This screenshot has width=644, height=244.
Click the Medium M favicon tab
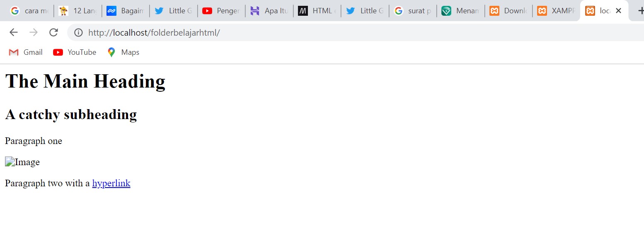[x=302, y=10]
